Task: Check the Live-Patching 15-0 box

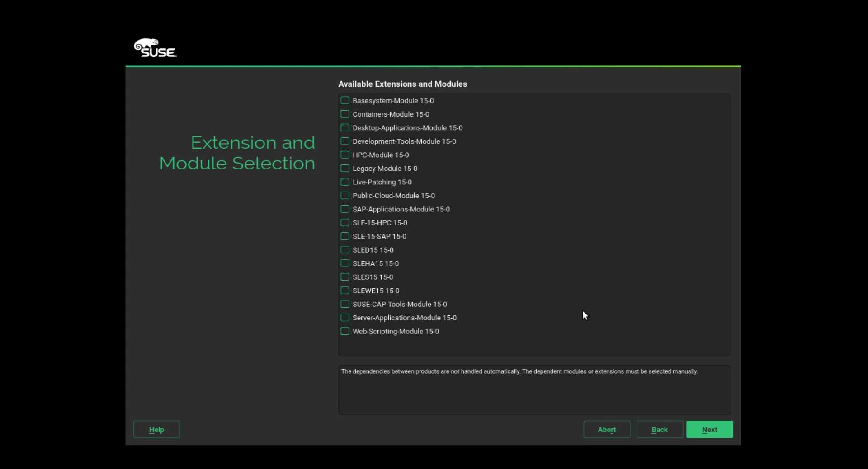Action: coord(345,182)
